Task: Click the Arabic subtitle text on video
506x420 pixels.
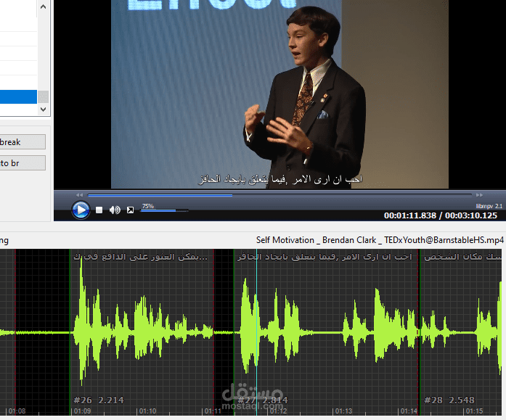Action: click(x=281, y=179)
